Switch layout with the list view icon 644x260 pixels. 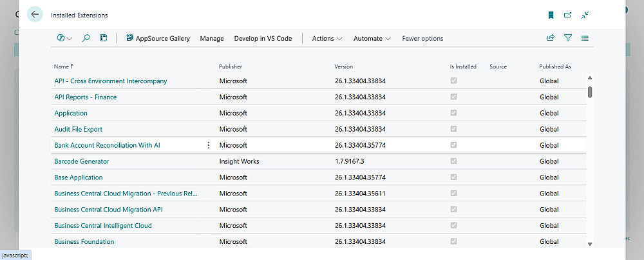click(585, 39)
